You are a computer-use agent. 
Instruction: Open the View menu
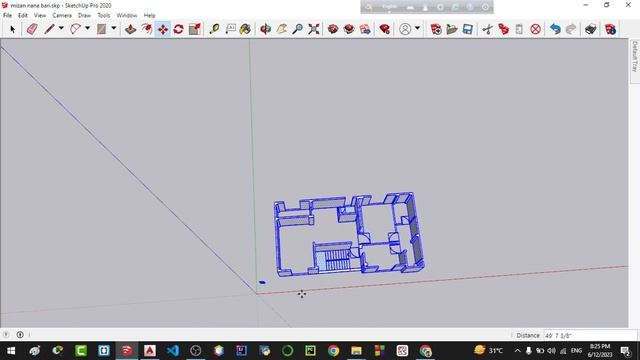point(40,15)
